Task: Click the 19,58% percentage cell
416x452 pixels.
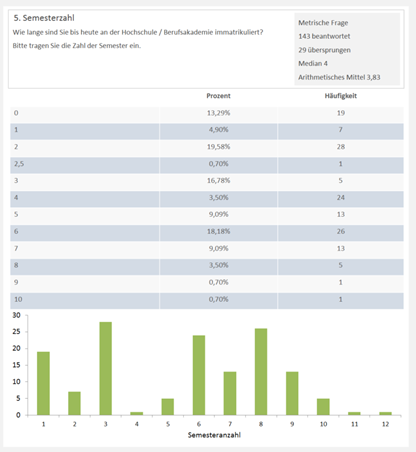Action: point(218,147)
